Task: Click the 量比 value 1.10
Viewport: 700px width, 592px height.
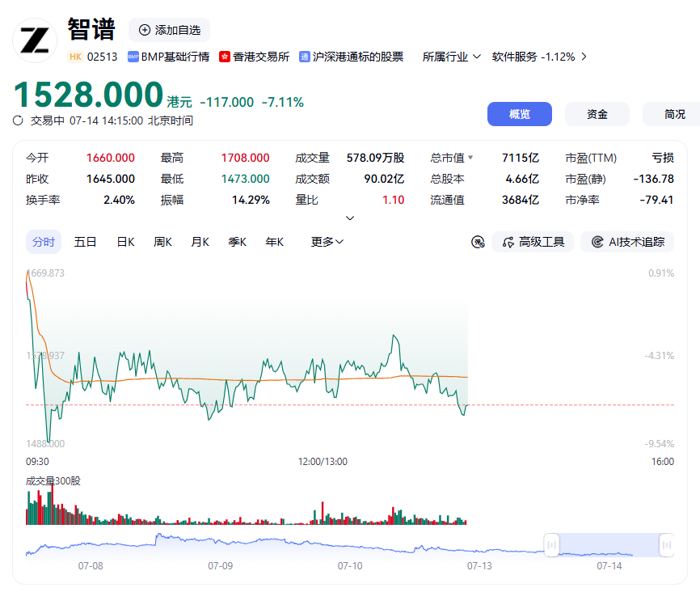Action: [394, 200]
